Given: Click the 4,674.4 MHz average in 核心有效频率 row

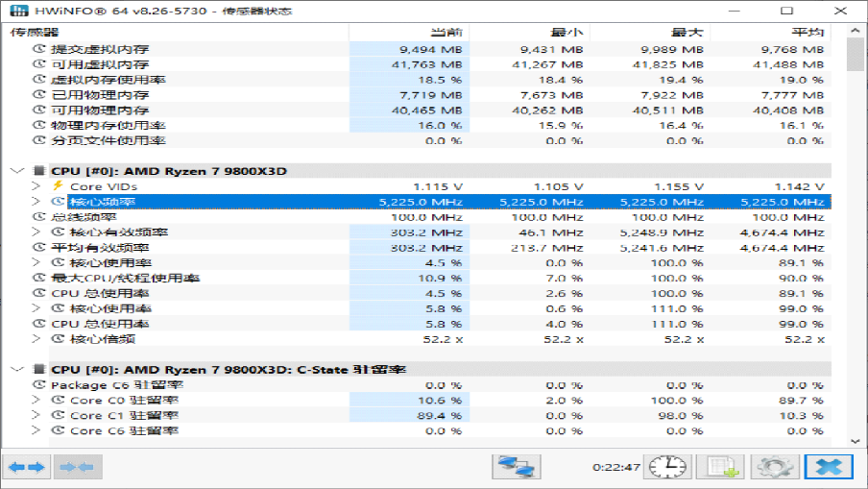Looking at the screenshot, I should click(783, 232).
